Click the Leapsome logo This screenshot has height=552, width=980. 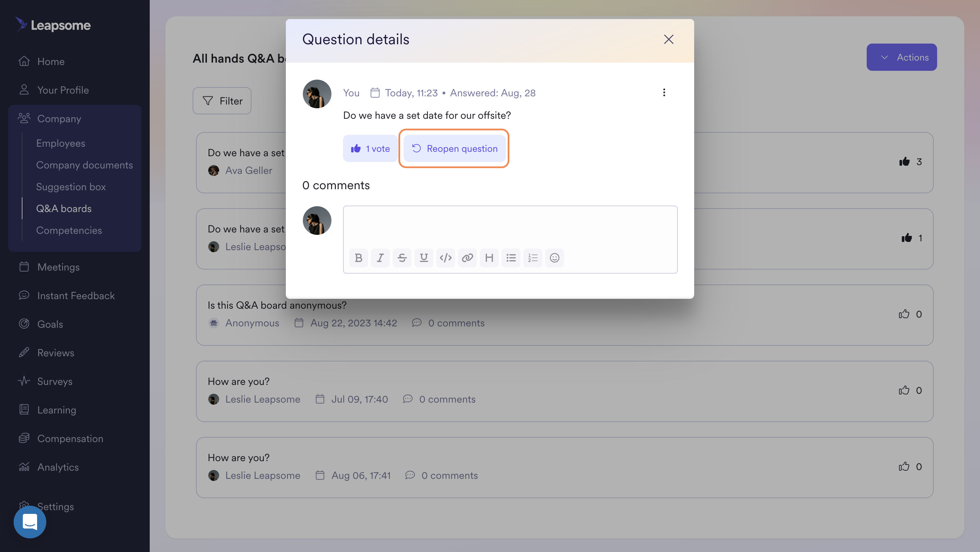pos(53,25)
